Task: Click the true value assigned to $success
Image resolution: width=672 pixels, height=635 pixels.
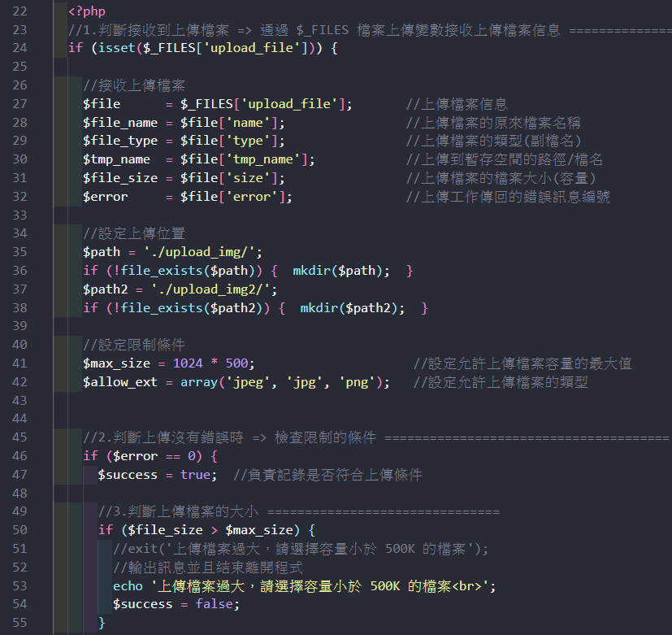Action: [195, 475]
